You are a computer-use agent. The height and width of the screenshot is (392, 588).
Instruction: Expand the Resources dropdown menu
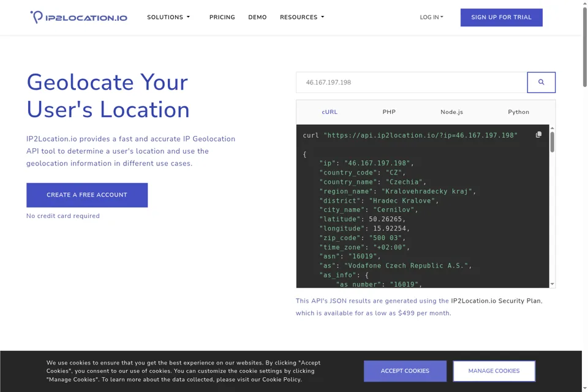click(302, 17)
